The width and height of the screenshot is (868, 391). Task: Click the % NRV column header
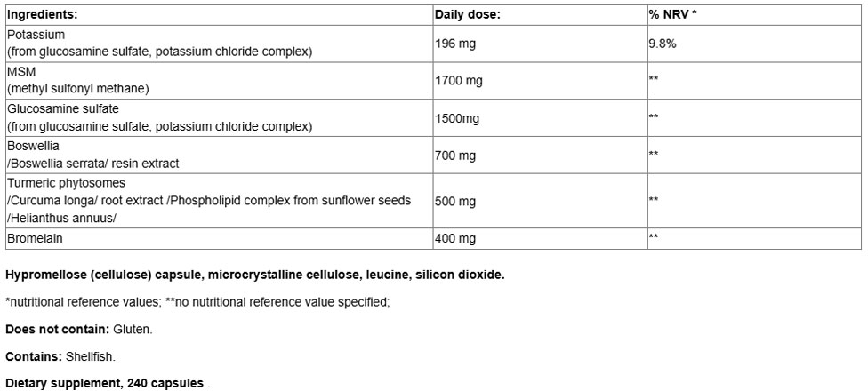[672, 15]
